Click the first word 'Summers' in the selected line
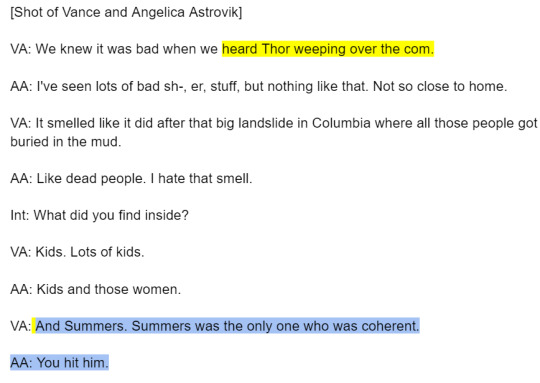 (x=95, y=326)
